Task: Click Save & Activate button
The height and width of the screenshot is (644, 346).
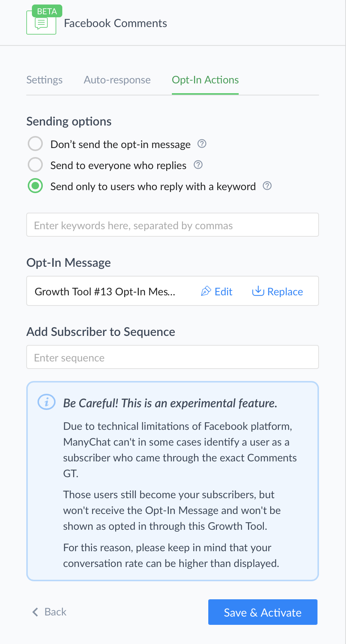Action: click(263, 612)
